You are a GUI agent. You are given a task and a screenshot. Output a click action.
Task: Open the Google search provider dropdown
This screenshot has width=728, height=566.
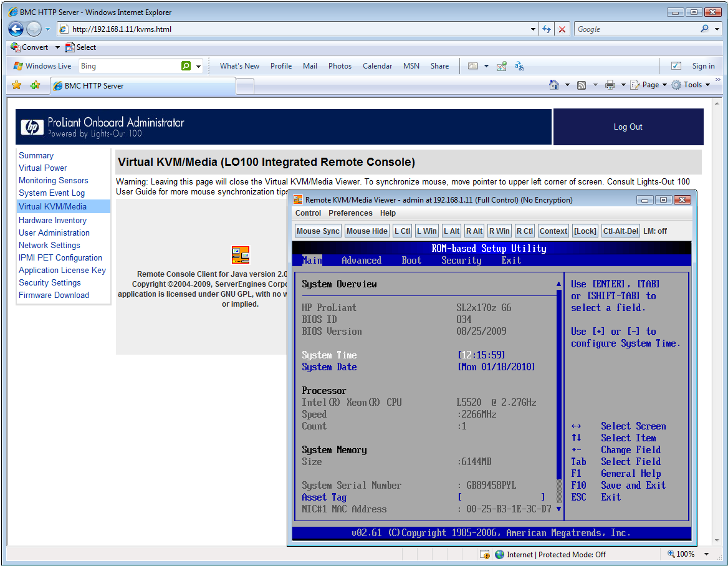tap(717, 29)
